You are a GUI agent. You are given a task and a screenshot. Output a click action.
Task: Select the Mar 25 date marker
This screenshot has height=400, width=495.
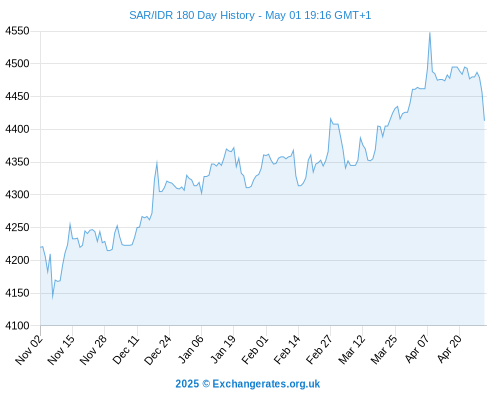(x=384, y=349)
